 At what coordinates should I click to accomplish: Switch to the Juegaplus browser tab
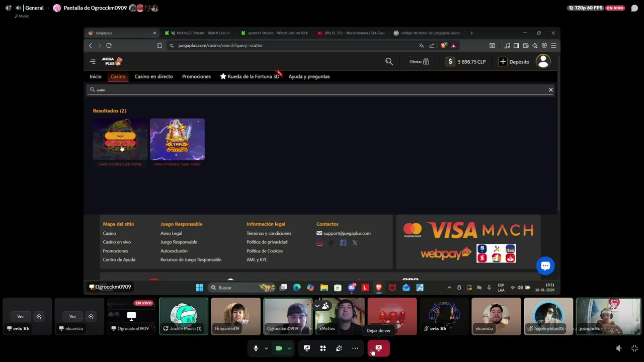(121, 33)
